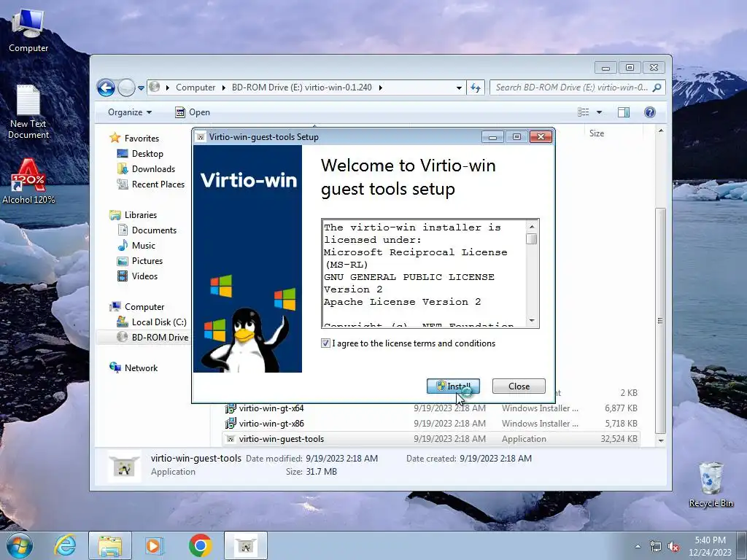Select Recent Places in Favorites
The height and width of the screenshot is (560, 747).
click(158, 184)
